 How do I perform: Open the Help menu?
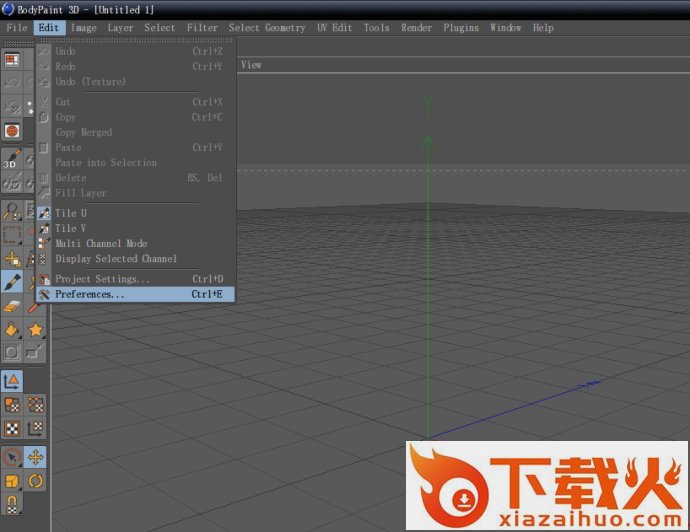click(543, 28)
